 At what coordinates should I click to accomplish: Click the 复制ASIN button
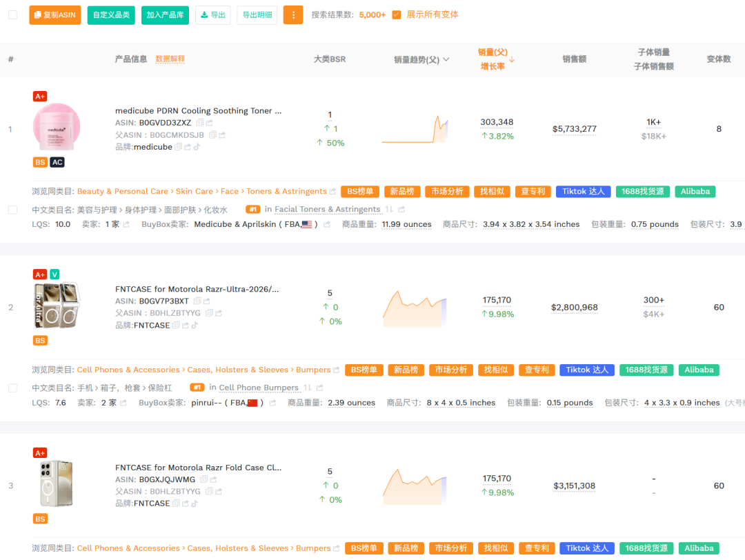tap(55, 14)
